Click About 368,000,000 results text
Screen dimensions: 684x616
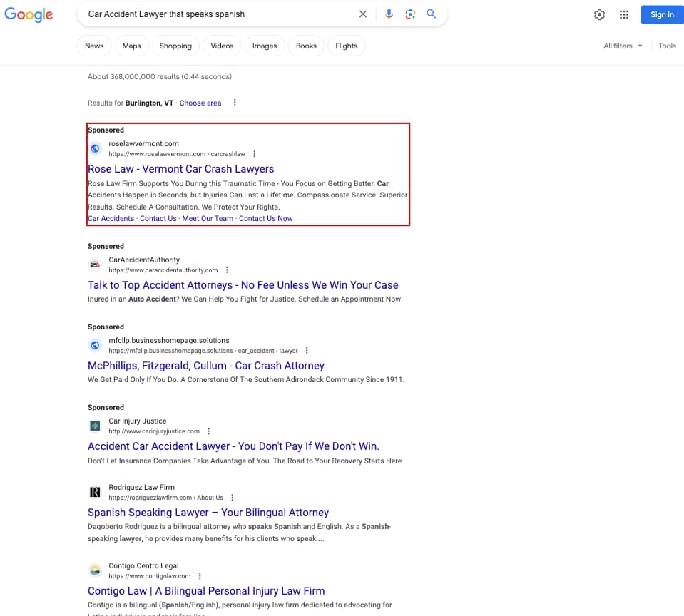[160, 77]
